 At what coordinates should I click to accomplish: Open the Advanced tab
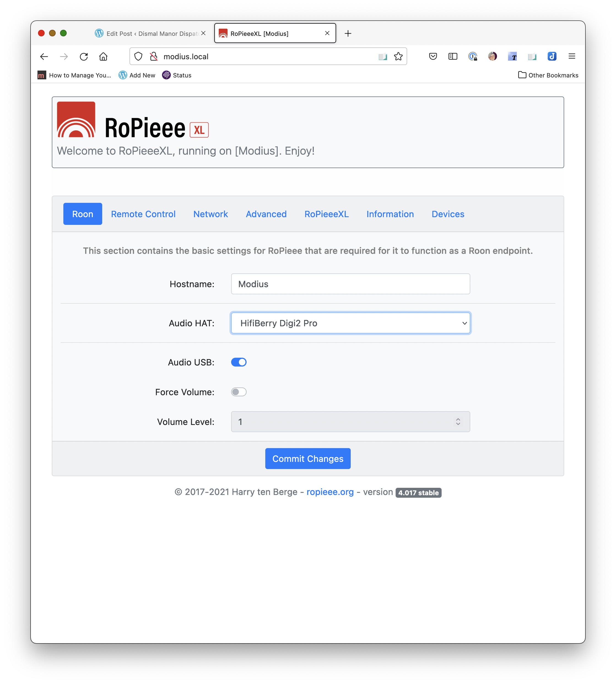coord(266,214)
